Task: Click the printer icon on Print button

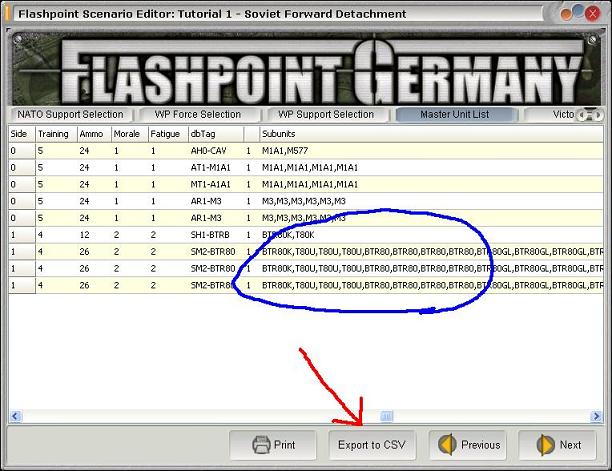Action: pos(261,444)
